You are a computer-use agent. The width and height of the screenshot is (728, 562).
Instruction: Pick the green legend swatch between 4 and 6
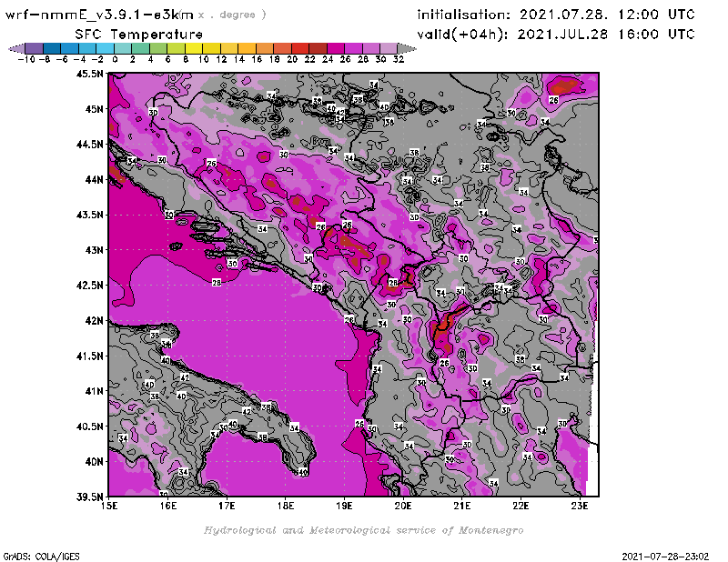click(x=158, y=48)
